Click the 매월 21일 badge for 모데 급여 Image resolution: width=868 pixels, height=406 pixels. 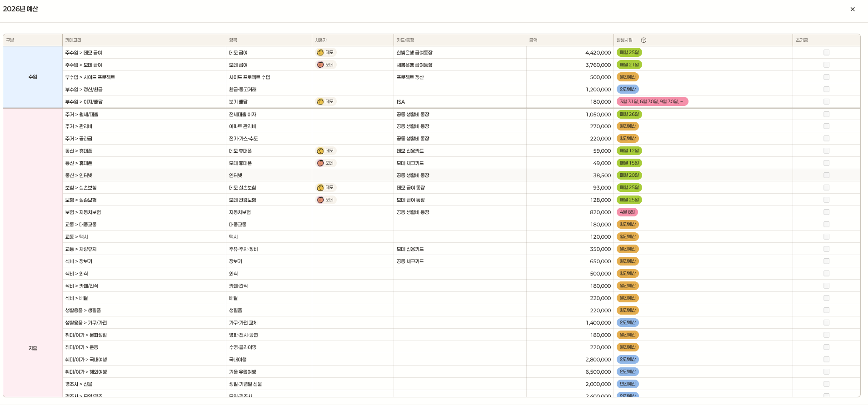(629, 65)
